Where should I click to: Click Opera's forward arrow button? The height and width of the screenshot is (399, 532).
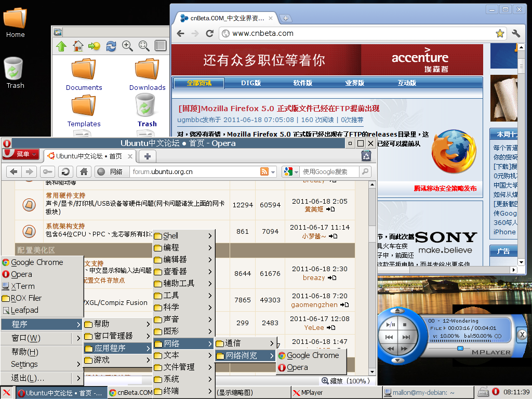[x=30, y=171]
